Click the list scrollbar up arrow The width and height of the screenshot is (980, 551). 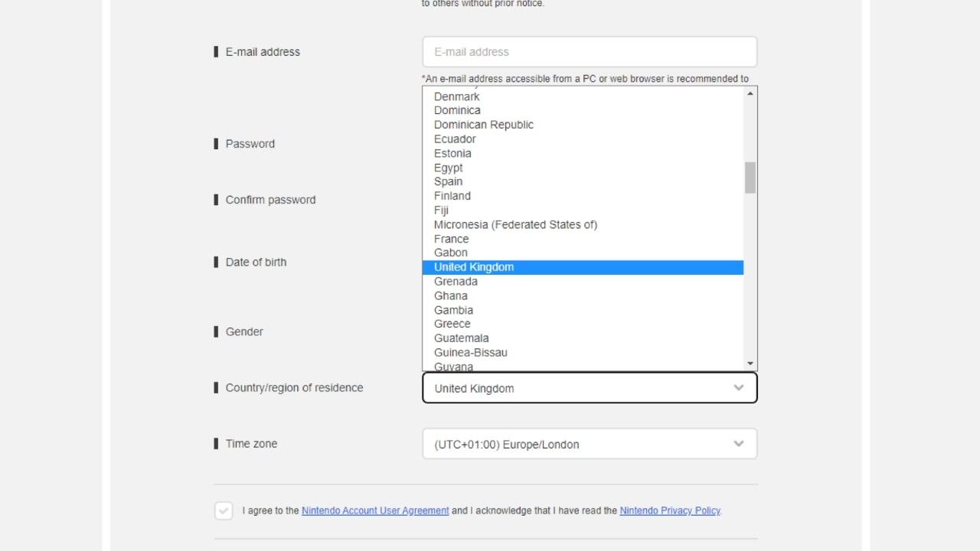point(750,93)
